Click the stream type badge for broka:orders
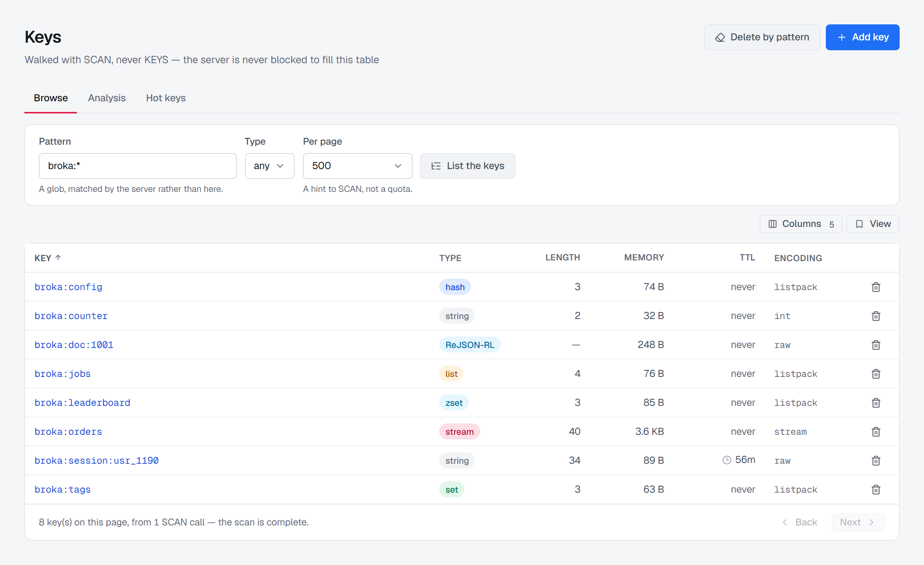This screenshot has height=565, width=924. tap(459, 432)
